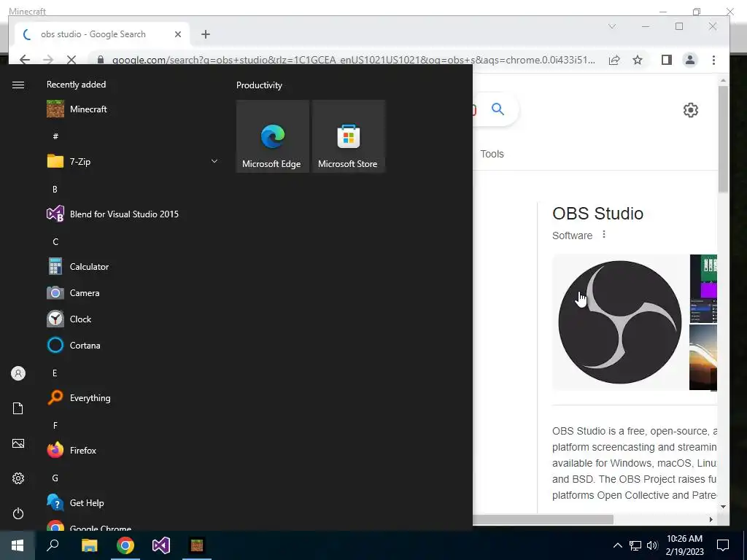Screen dimensions: 747x560
Task: Click the Chrome horizontal scrollbar thumb
Action: pos(543,519)
